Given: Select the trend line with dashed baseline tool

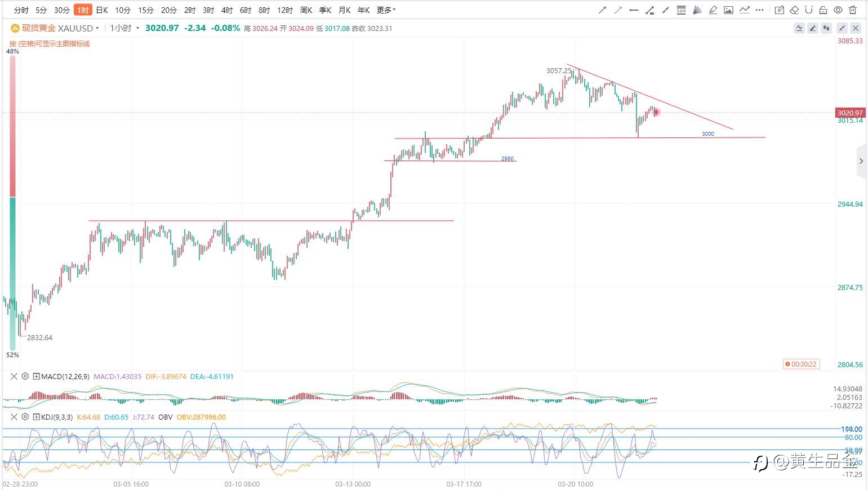Looking at the screenshot, I should click(744, 10).
